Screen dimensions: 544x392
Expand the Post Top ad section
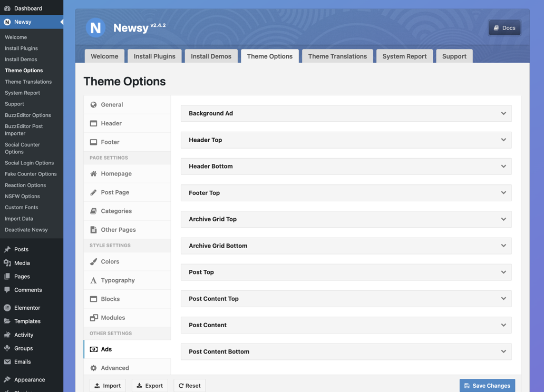click(x=346, y=272)
